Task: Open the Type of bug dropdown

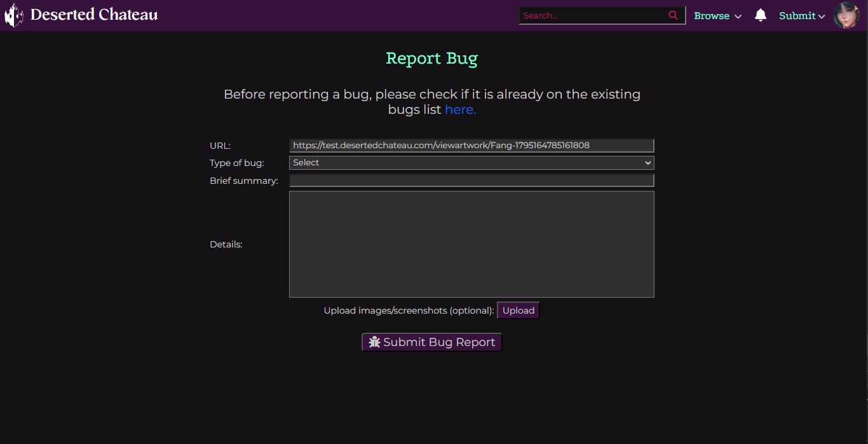Action: click(470, 163)
